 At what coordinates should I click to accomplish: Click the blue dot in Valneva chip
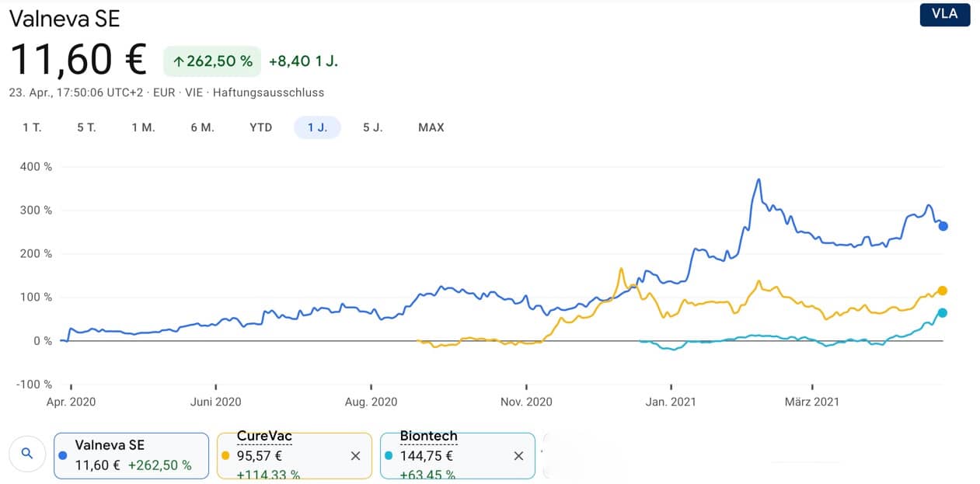63,455
